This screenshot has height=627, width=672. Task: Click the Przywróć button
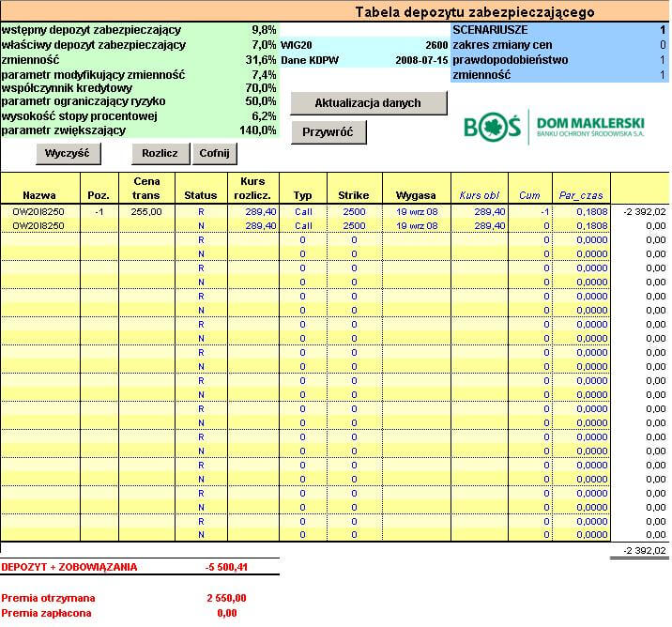(328, 132)
